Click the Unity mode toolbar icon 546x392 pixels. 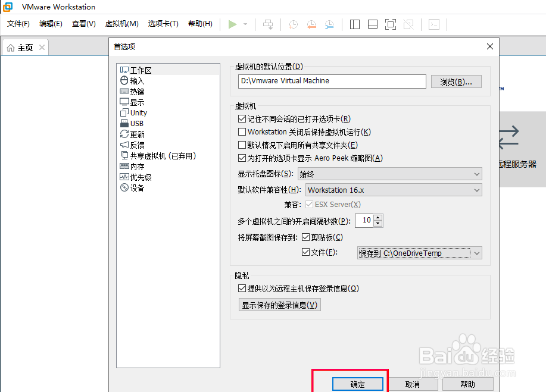pyautogui.click(x=408, y=24)
